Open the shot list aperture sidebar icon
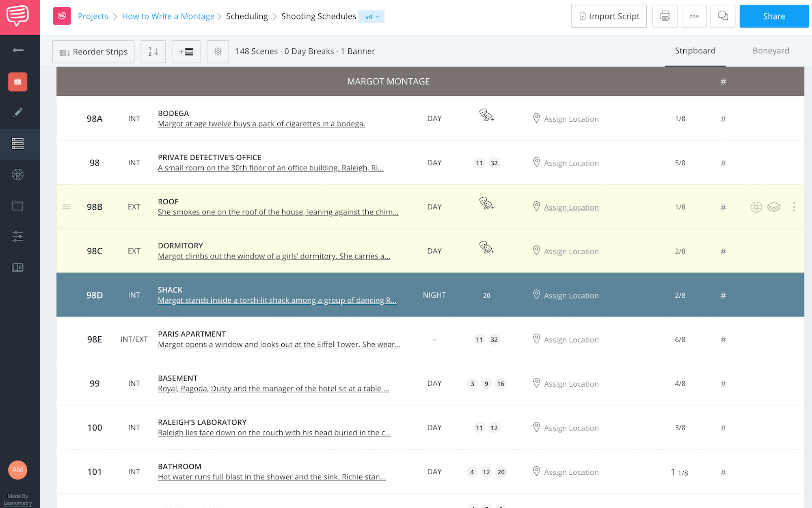The width and height of the screenshot is (812, 508). click(x=17, y=174)
